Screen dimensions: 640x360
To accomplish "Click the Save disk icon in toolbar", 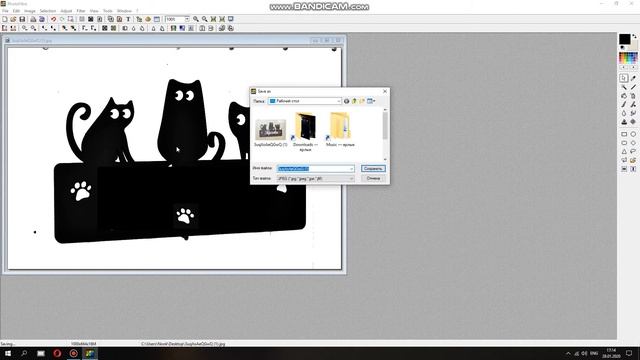I will point(22,19).
